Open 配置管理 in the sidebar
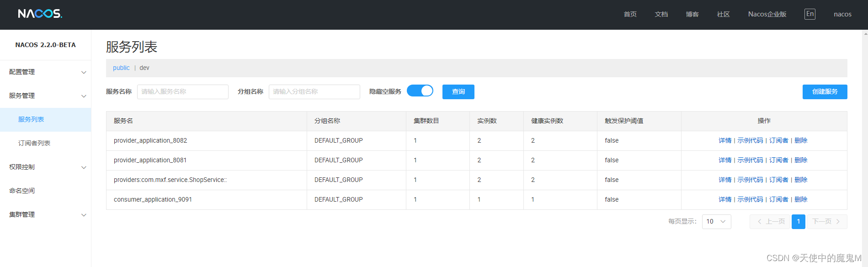 pyautogui.click(x=22, y=72)
